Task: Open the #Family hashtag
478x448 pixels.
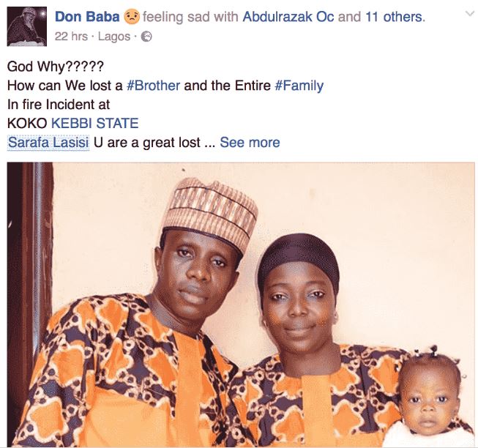Action: coord(299,86)
